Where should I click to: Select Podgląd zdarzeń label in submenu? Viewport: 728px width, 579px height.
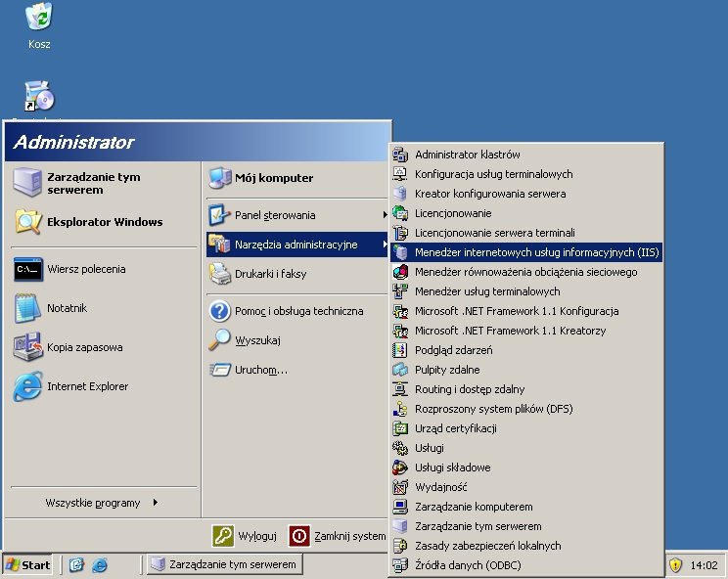454,350
